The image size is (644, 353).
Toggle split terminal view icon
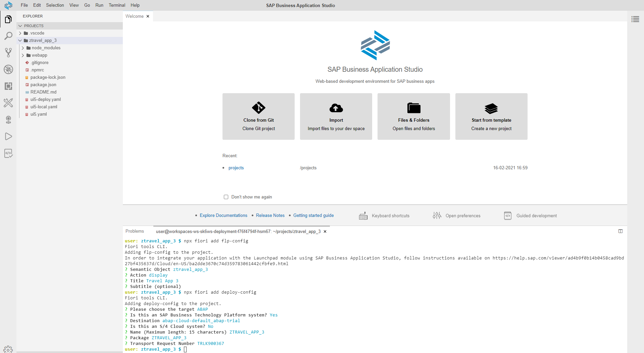(x=621, y=231)
